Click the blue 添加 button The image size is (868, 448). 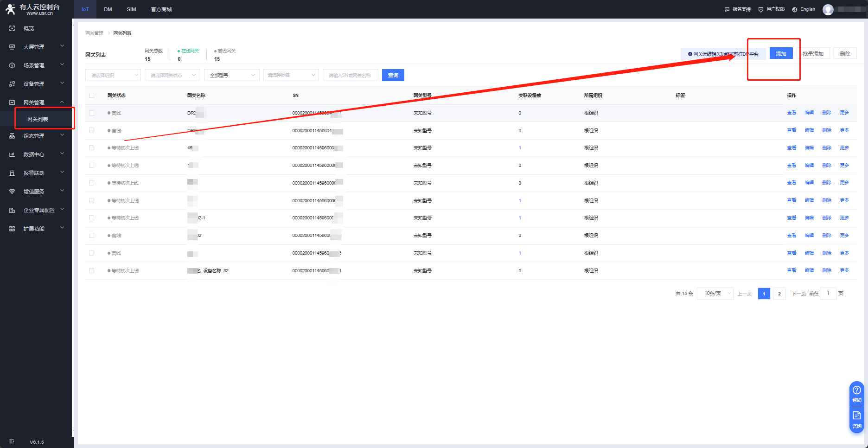pos(781,54)
